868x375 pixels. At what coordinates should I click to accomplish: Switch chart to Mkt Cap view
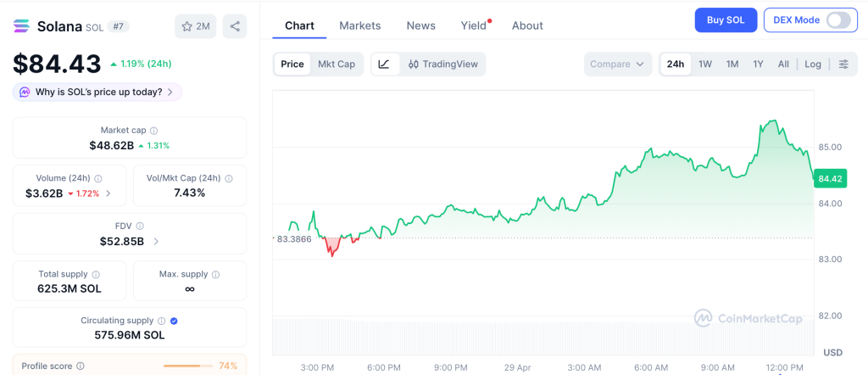337,64
